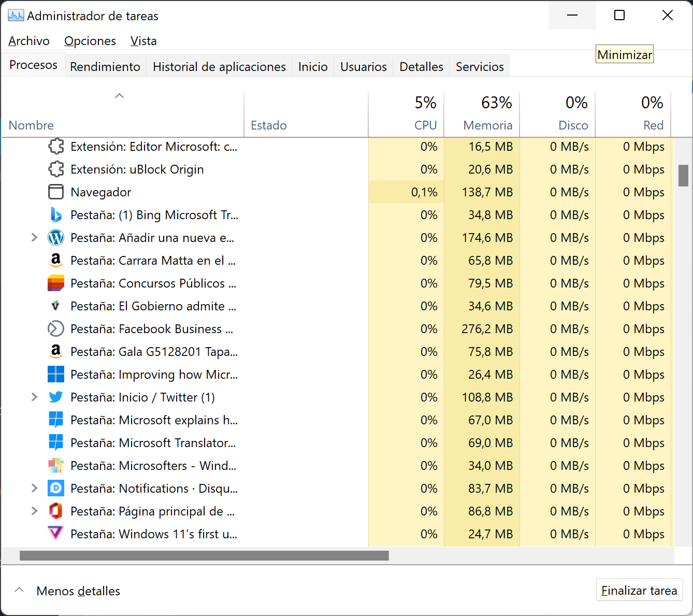Viewport: 693px width, 616px height.
Task: Click the 0,1% CPU value for Navegador
Action: coord(424,192)
